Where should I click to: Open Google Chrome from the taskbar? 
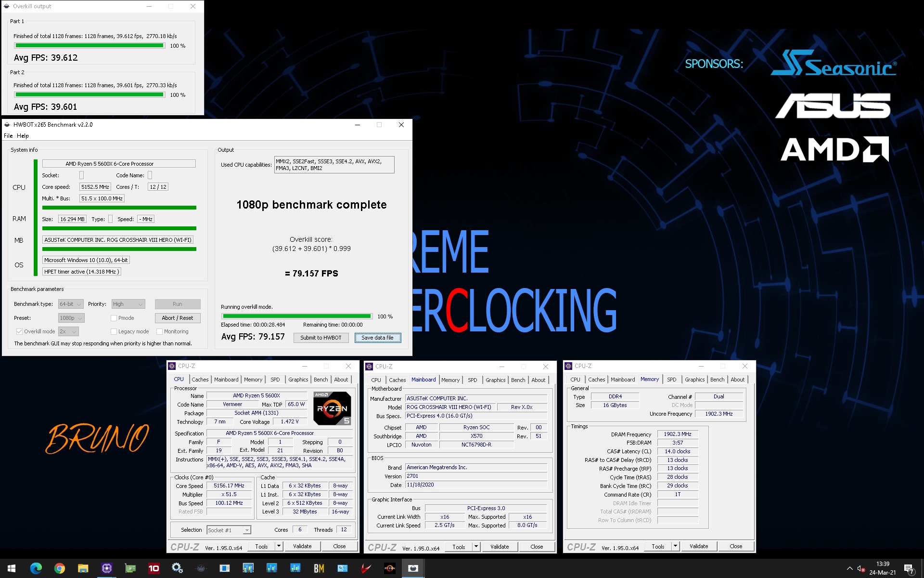click(59, 568)
